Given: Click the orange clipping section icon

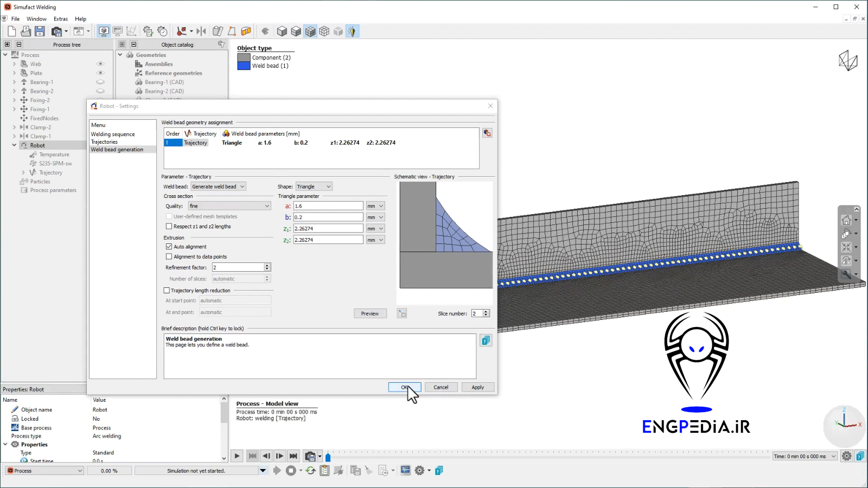Looking at the screenshot, I should coord(246,31).
